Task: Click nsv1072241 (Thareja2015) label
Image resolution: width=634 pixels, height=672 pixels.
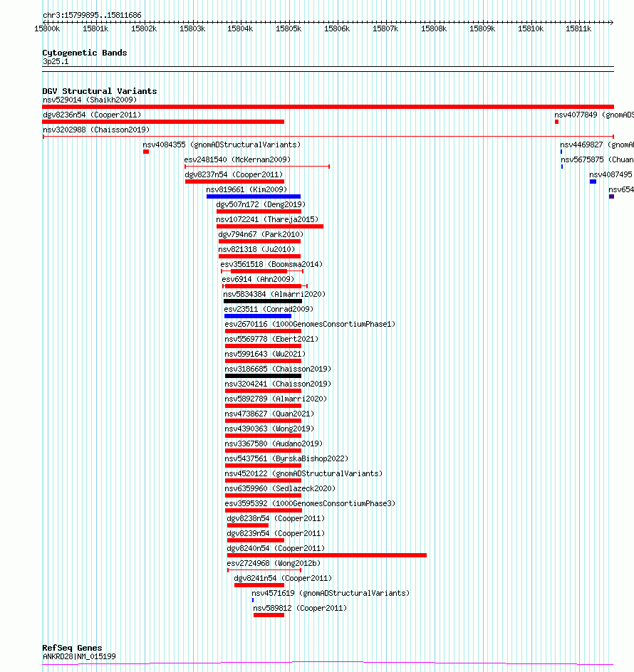Action: (x=267, y=219)
